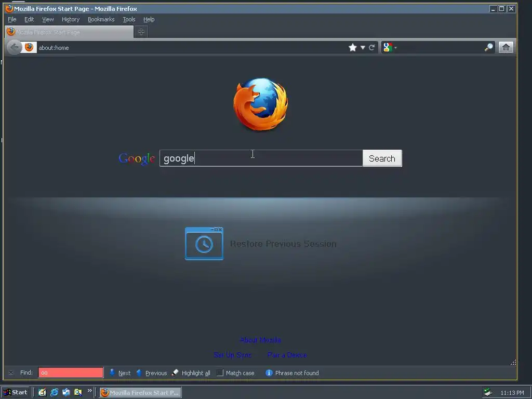532x399 pixels.
Task: Maximize the Firefox window
Action: pos(501,8)
